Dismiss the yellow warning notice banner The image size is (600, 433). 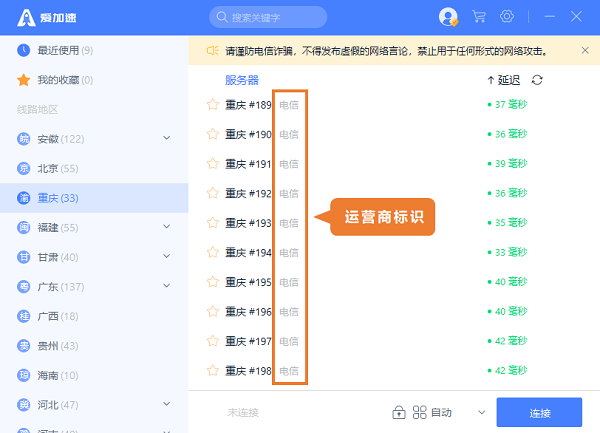[584, 50]
